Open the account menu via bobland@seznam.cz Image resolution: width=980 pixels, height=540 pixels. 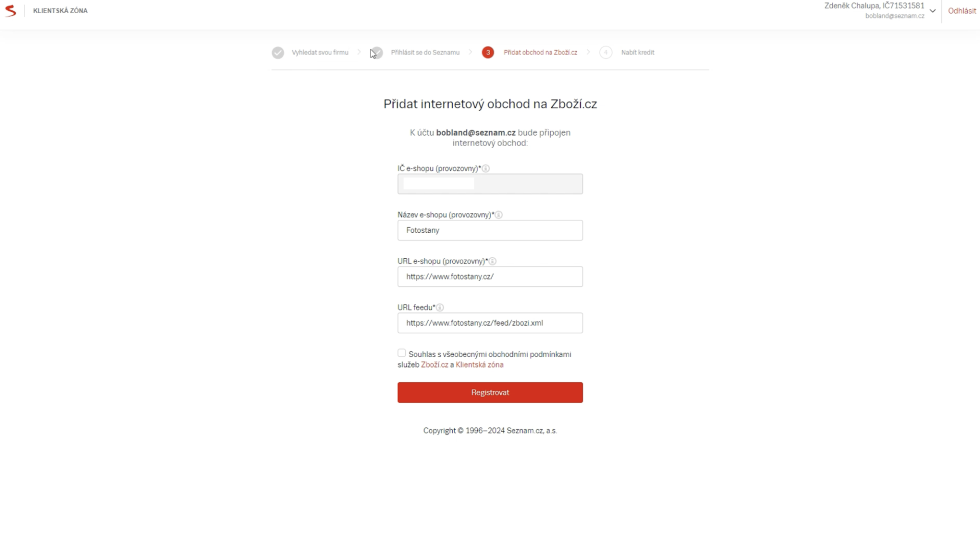click(x=895, y=16)
